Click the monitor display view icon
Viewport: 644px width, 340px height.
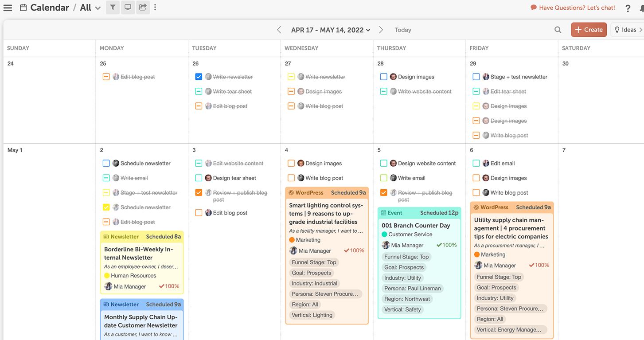[x=128, y=8]
